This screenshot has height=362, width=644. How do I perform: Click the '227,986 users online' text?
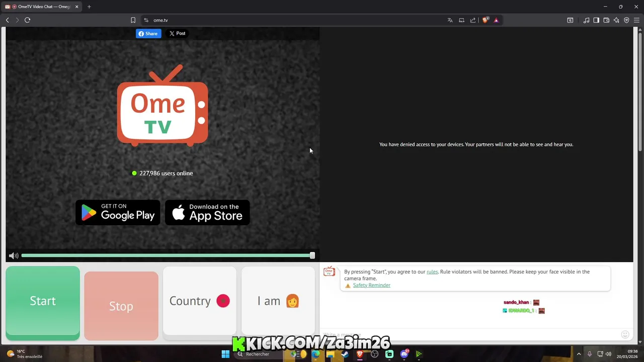coord(166,173)
